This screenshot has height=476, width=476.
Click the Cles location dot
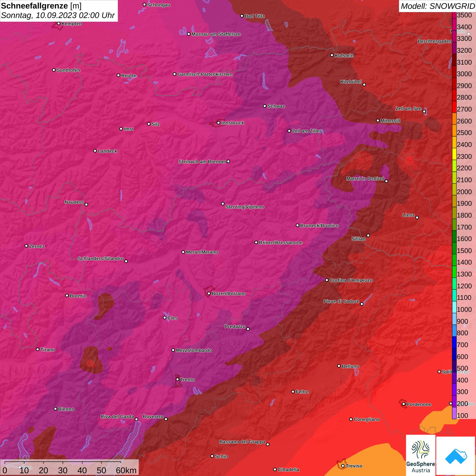click(165, 318)
